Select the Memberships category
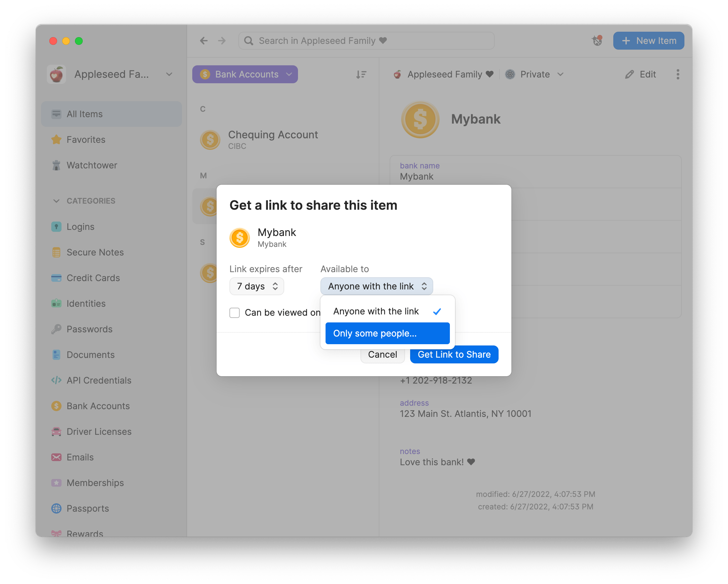The width and height of the screenshot is (728, 584). 111,483
